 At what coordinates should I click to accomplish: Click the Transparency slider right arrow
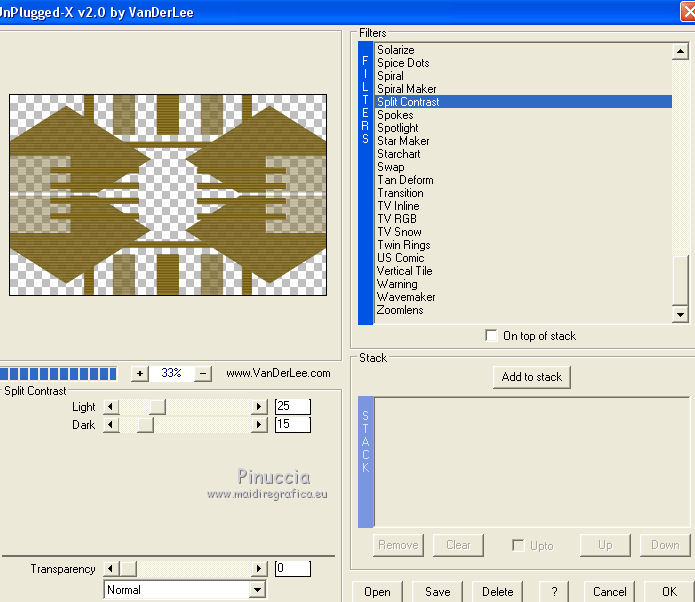[x=259, y=569]
